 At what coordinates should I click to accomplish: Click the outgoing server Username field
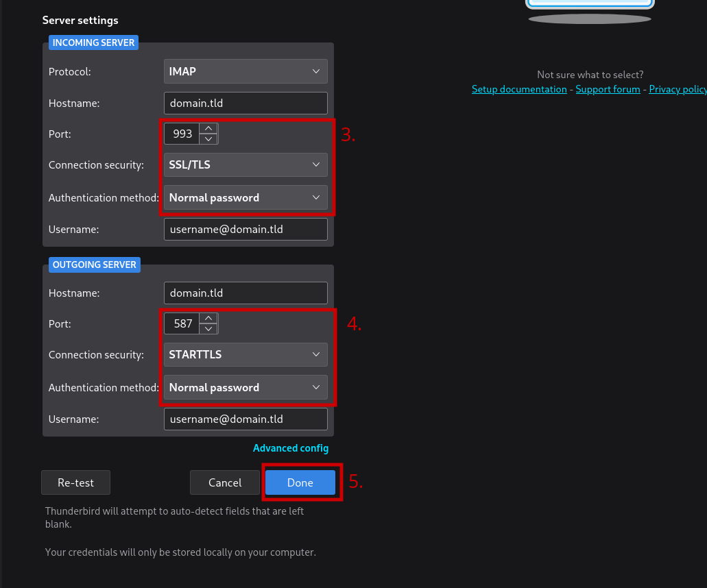[245, 419]
